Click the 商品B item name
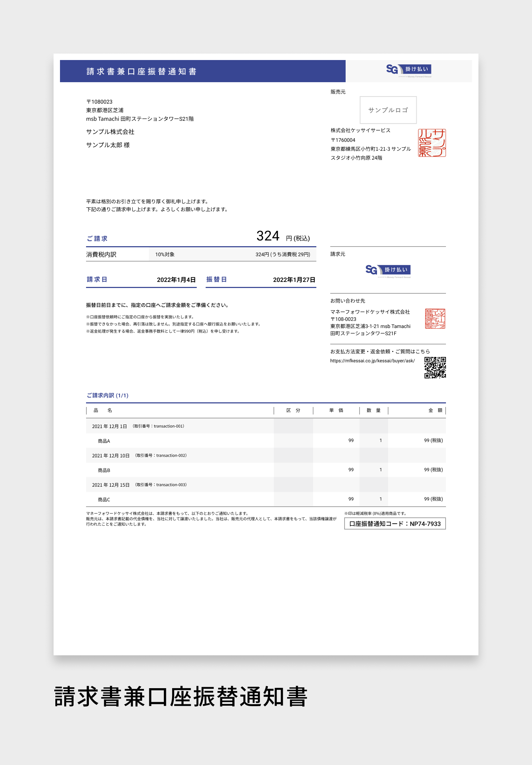 tap(104, 470)
